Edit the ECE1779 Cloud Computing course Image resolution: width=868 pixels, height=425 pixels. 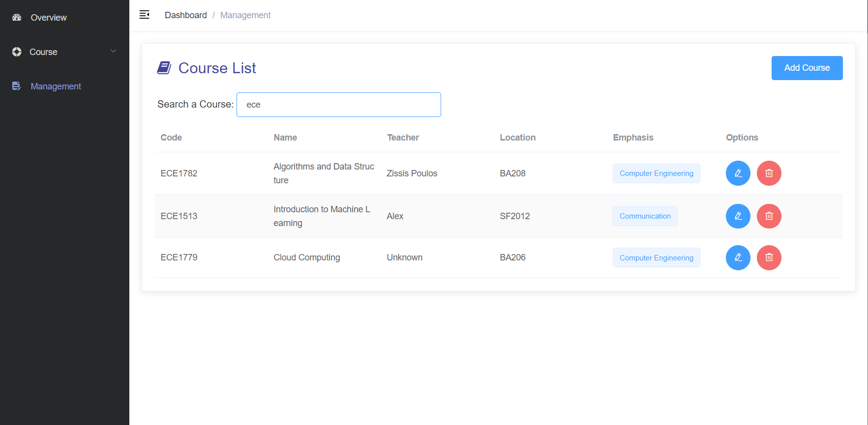pos(738,257)
